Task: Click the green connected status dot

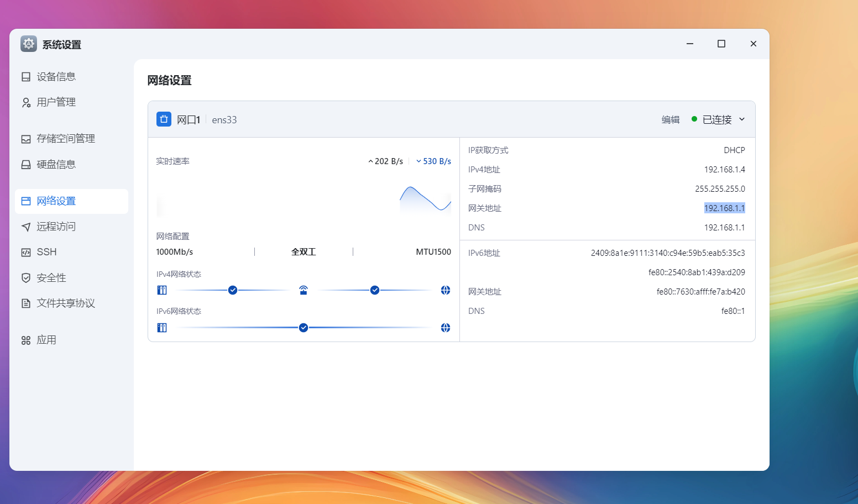Action: tap(694, 119)
